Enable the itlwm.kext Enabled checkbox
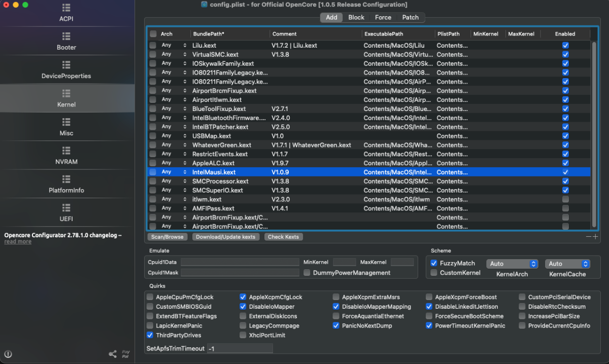 tap(565, 199)
